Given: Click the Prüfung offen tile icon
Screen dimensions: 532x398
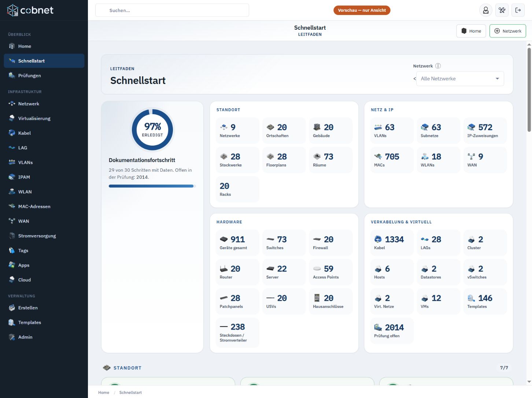Looking at the screenshot, I should 378,327.
